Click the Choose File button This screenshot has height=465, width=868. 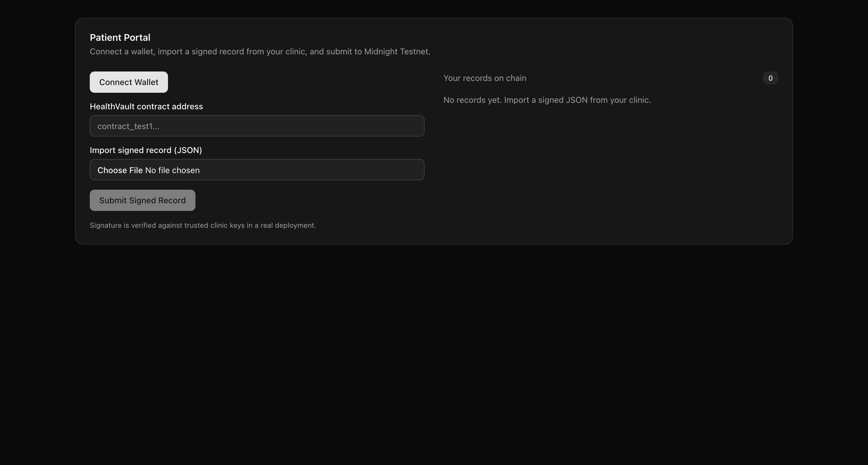[x=120, y=170]
